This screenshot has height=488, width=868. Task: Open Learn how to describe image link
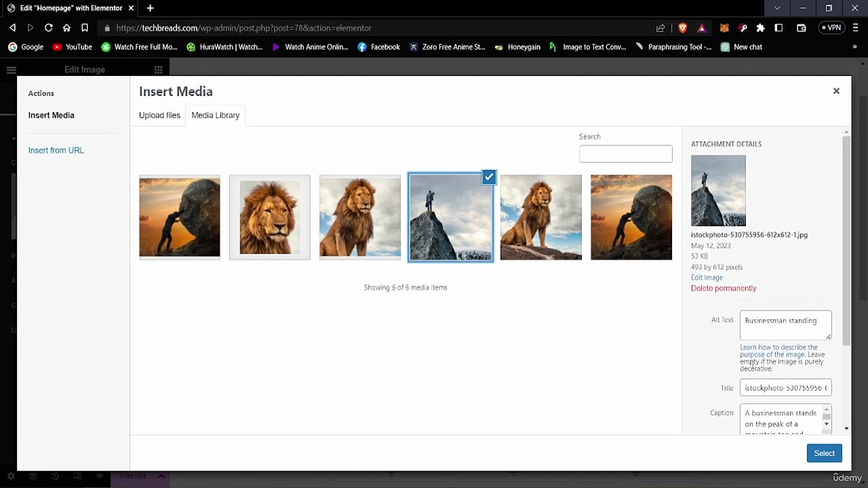[x=778, y=350]
